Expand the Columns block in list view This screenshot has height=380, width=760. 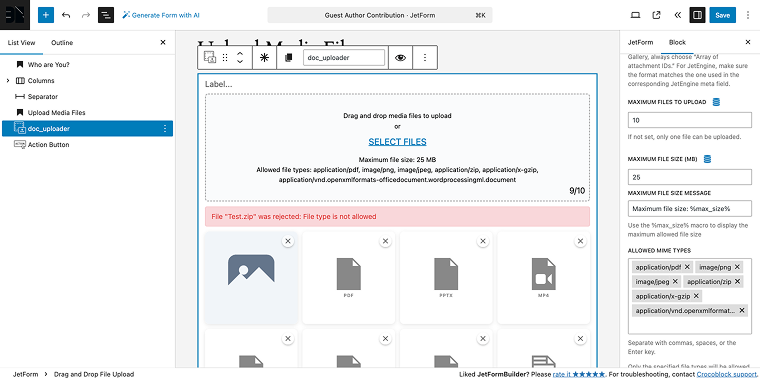(8, 80)
